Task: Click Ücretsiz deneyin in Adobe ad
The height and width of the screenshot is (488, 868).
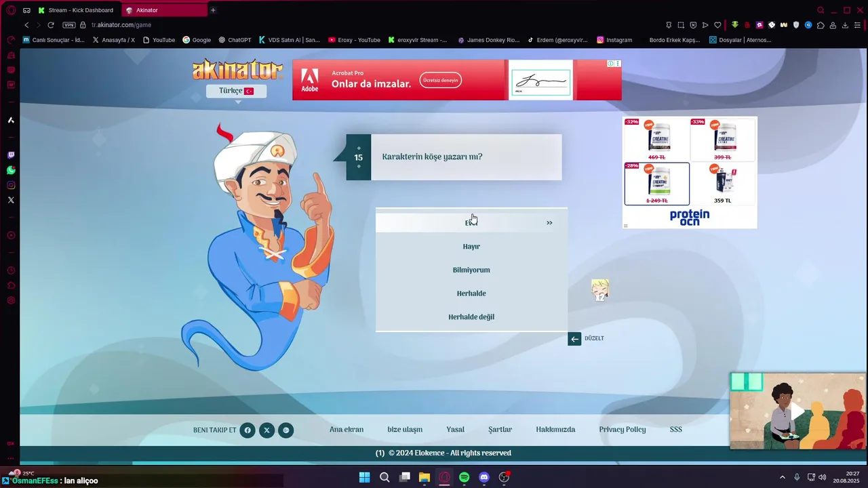Action: point(441,80)
